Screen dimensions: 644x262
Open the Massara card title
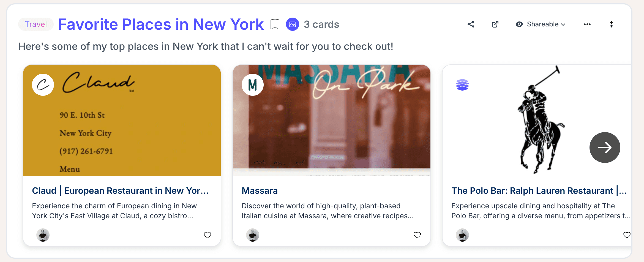(x=260, y=190)
